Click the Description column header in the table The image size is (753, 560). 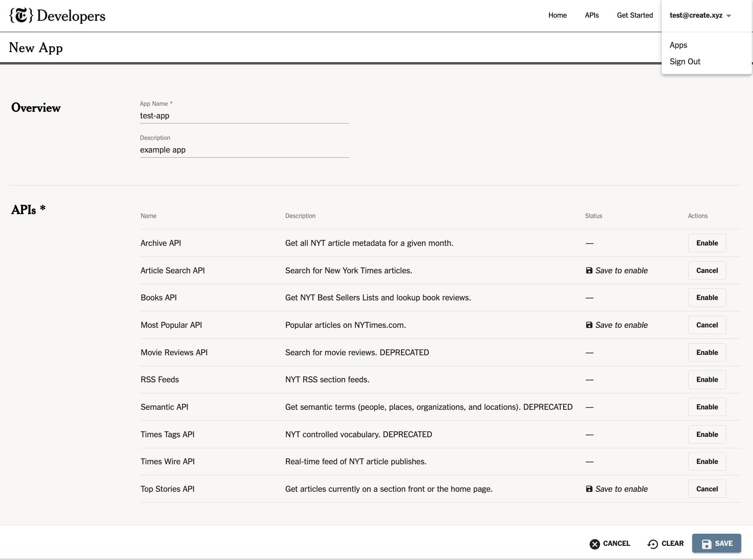click(x=300, y=216)
